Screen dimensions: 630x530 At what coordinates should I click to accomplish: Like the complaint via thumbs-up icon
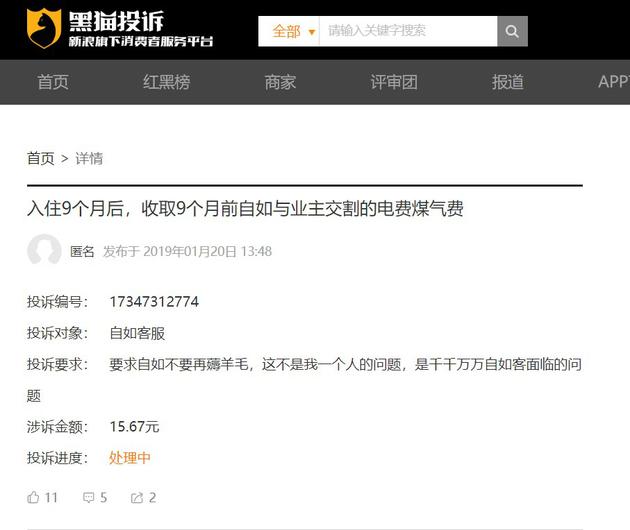pyautogui.click(x=33, y=497)
